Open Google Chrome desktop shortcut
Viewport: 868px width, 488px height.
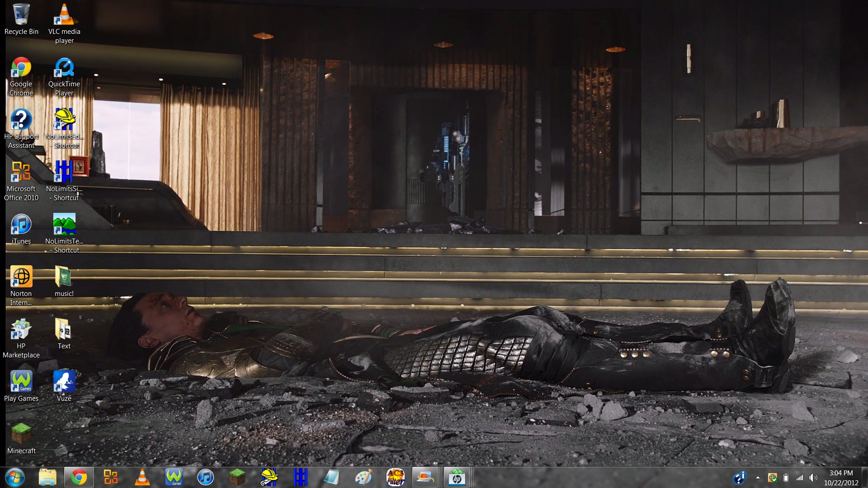(21, 76)
